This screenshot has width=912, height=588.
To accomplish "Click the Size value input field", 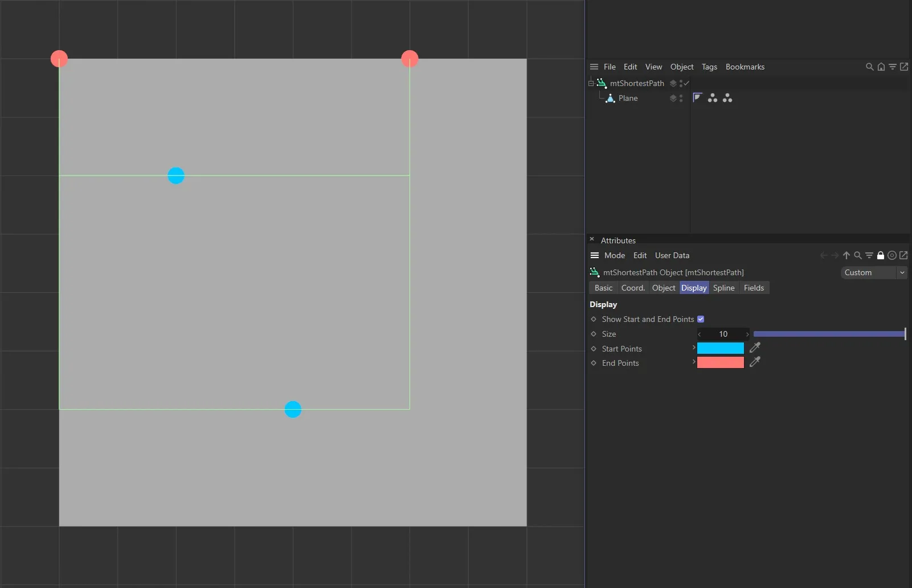I will 723,334.
